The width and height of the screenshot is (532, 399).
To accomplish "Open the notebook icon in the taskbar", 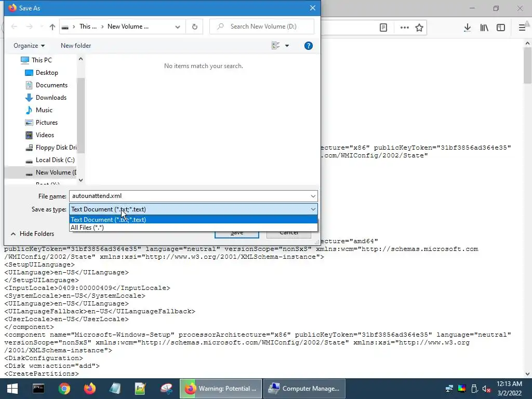I will click(115, 389).
